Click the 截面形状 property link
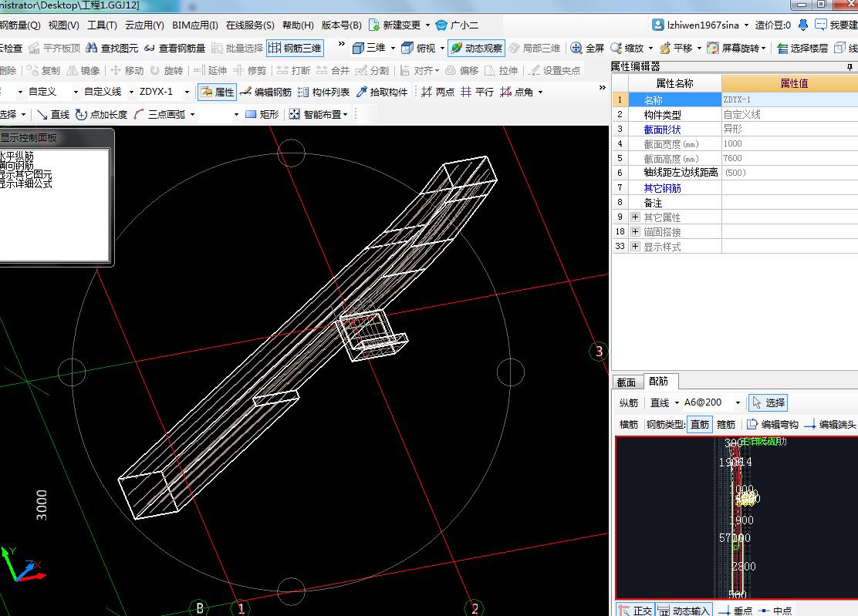Screen dimensions: 858x616 pos(662,130)
